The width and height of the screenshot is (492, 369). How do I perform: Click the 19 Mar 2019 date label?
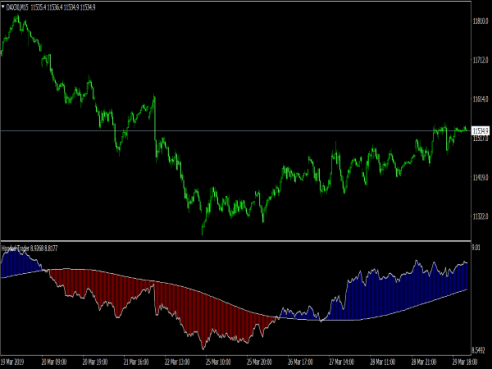pos(12,362)
